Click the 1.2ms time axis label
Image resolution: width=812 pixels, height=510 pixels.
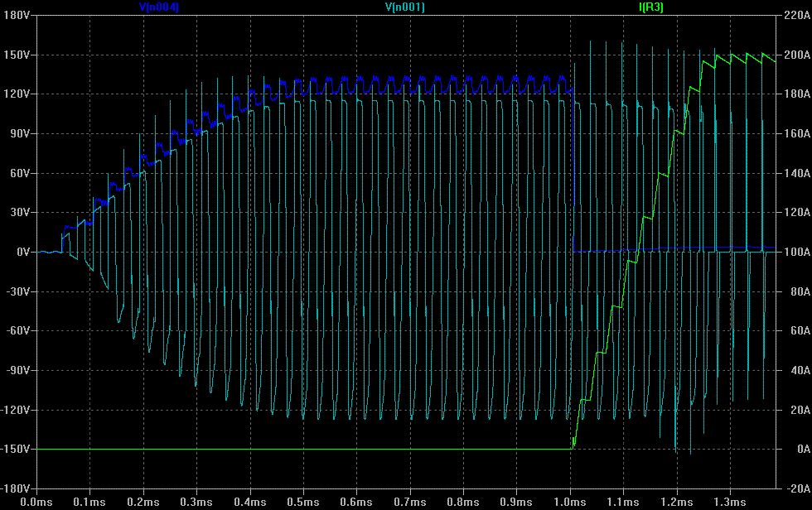tap(677, 503)
